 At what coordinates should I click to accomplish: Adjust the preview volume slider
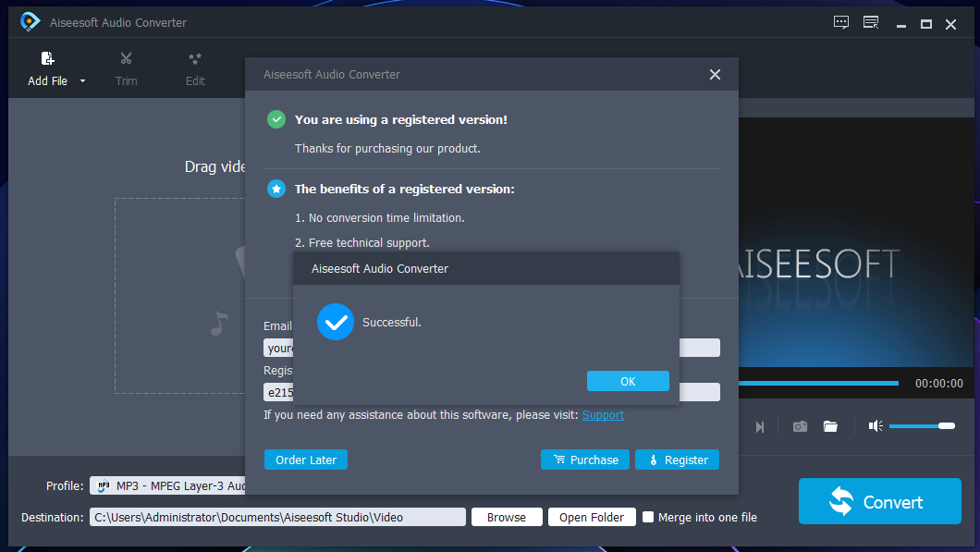(922, 425)
